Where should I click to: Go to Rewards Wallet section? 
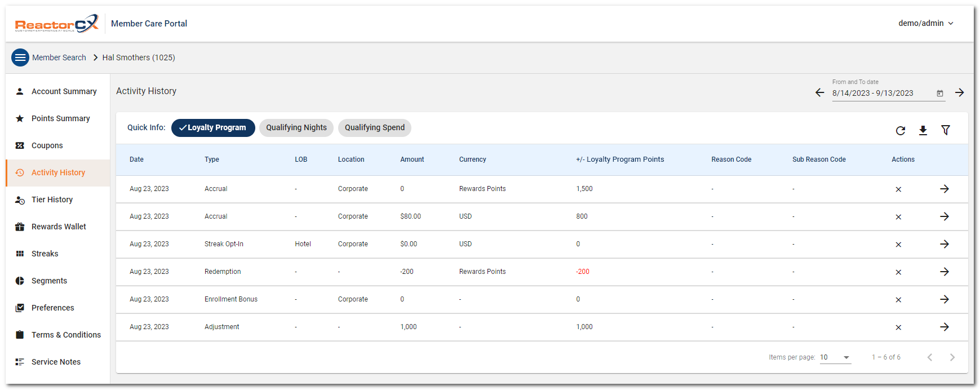point(59,227)
